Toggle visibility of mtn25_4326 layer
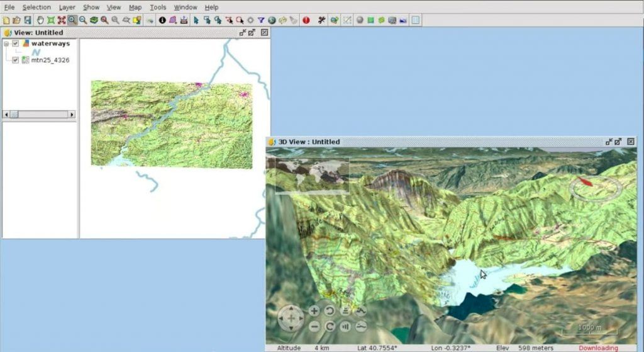The height and width of the screenshot is (352, 644). tap(16, 60)
